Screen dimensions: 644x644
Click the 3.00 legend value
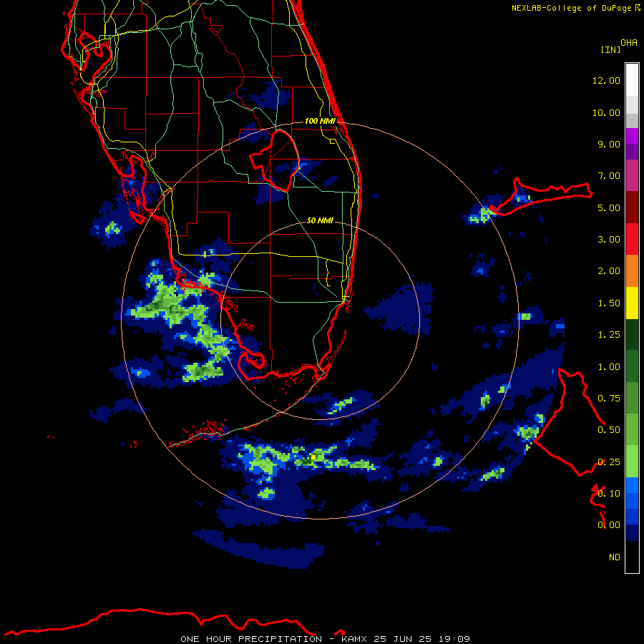609,240
